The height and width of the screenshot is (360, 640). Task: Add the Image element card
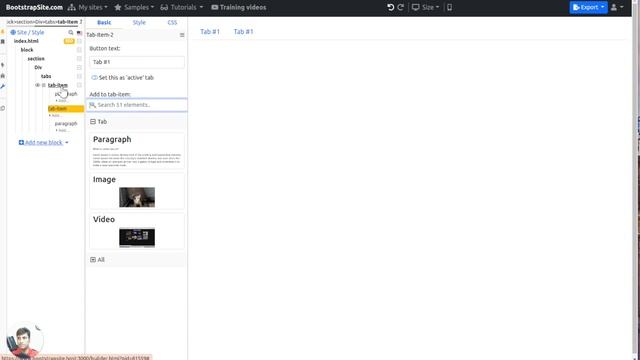(137, 191)
